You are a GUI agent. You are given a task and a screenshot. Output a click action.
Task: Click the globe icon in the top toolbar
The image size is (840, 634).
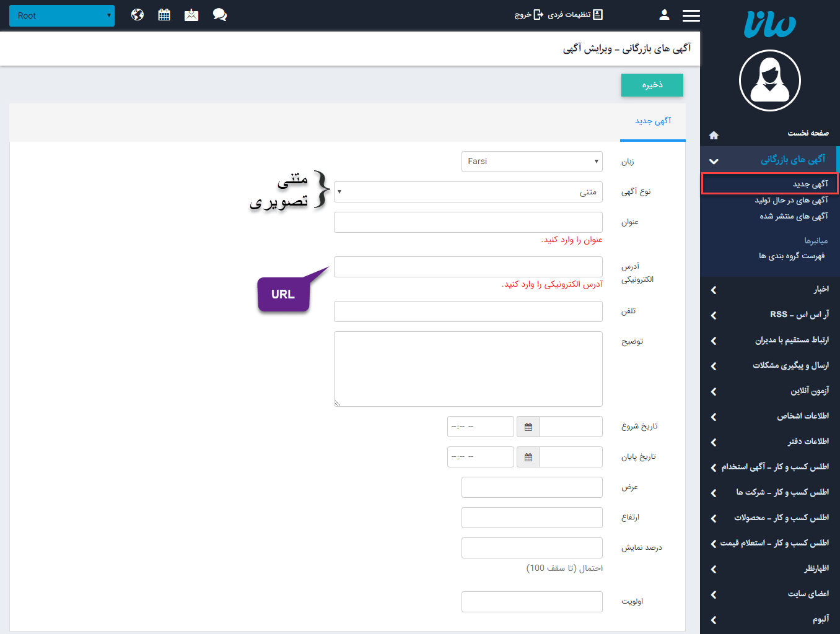(x=137, y=14)
